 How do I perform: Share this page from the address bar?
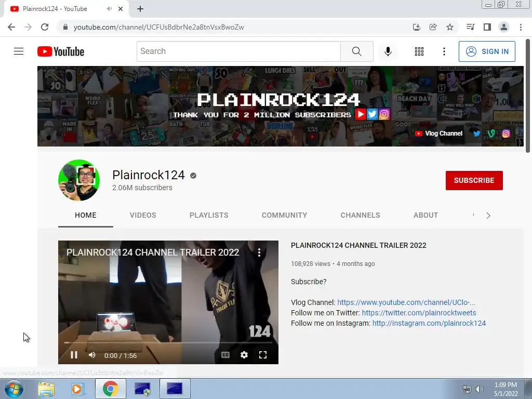point(433,27)
